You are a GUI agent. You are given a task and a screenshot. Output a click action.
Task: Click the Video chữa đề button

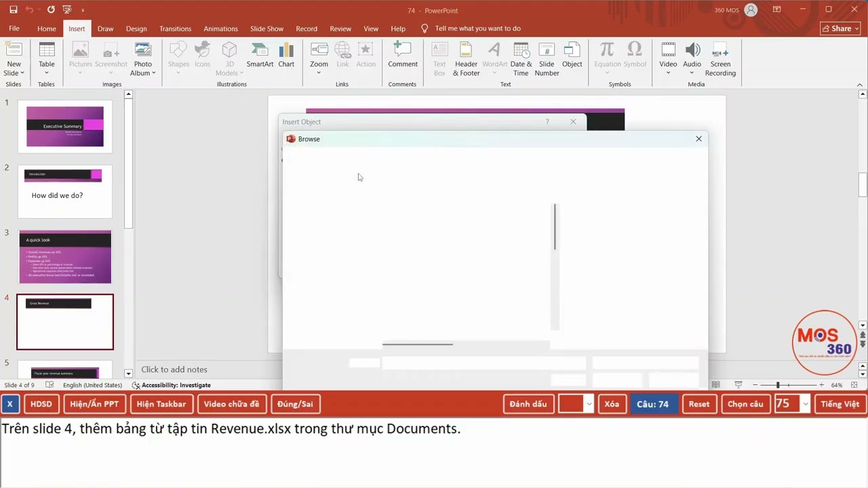231,404
